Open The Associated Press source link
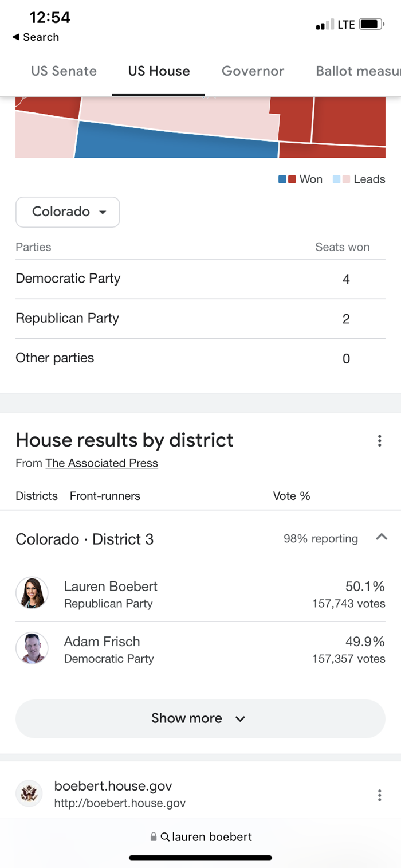The image size is (401, 868). click(101, 463)
